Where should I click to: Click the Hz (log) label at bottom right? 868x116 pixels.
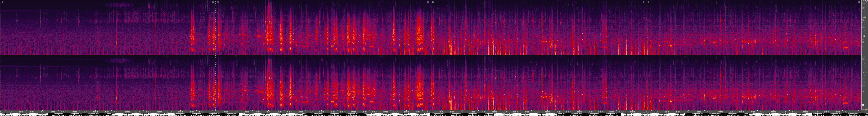[x=865, y=110]
